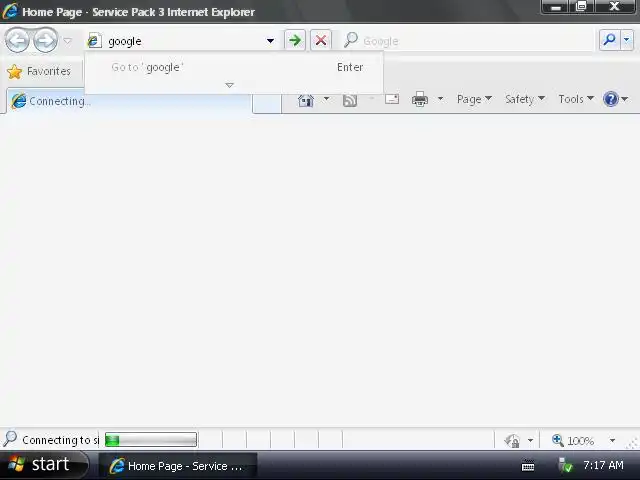Open the security zone dropdown arrow

coord(530,440)
